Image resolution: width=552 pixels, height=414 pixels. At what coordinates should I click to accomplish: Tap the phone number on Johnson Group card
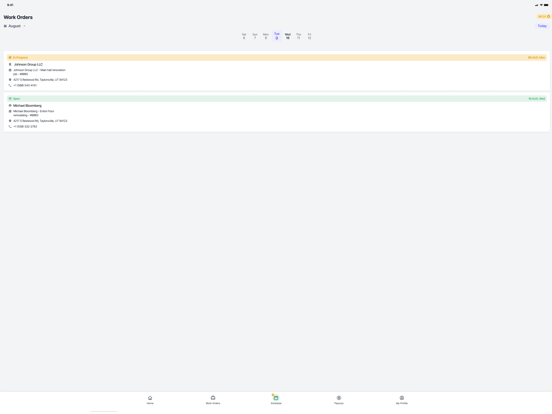click(x=25, y=85)
